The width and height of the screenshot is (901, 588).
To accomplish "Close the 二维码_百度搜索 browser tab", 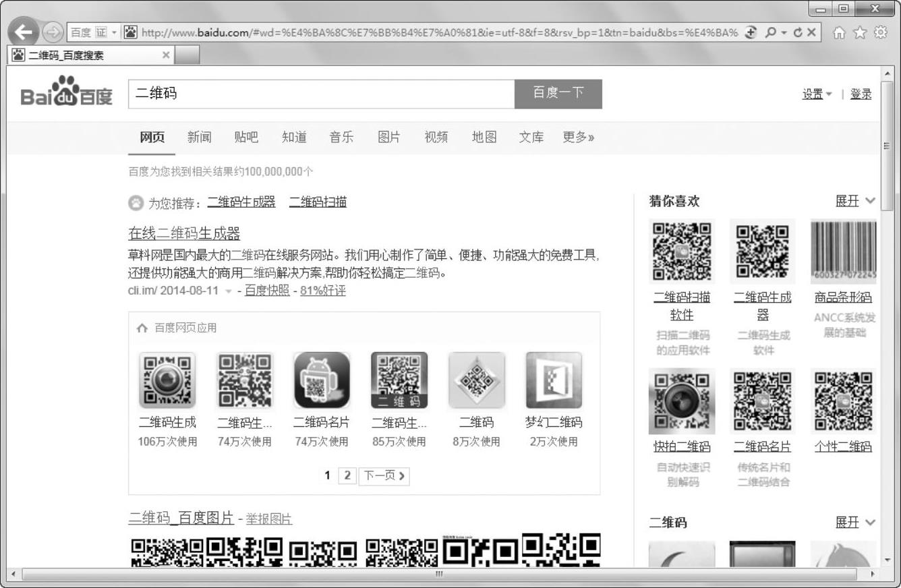I will pyautogui.click(x=166, y=55).
